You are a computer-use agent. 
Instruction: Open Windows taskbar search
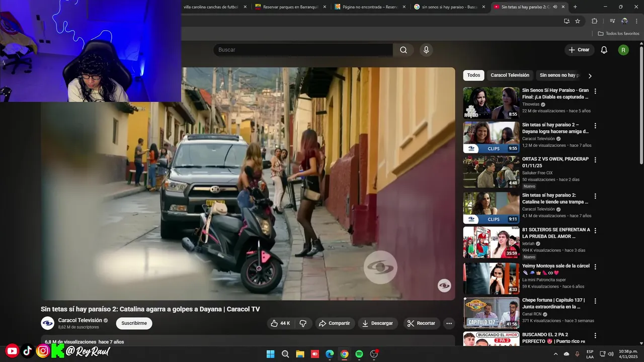285,354
